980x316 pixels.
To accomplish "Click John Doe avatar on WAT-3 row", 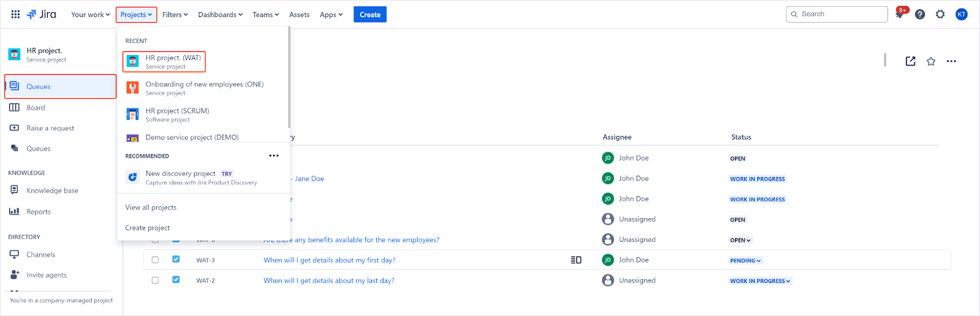I will click(x=608, y=260).
